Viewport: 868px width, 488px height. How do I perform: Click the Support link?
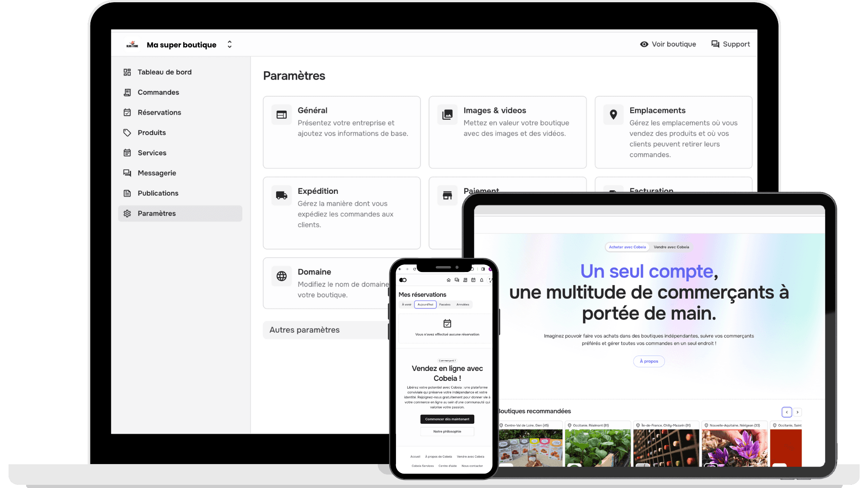(x=730, y=44)
